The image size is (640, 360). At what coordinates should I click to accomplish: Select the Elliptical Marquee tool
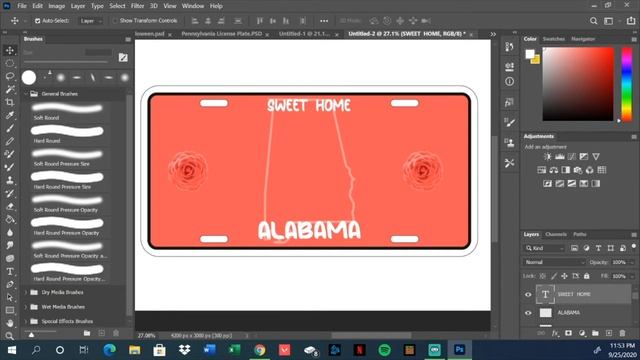click(10, 63)
